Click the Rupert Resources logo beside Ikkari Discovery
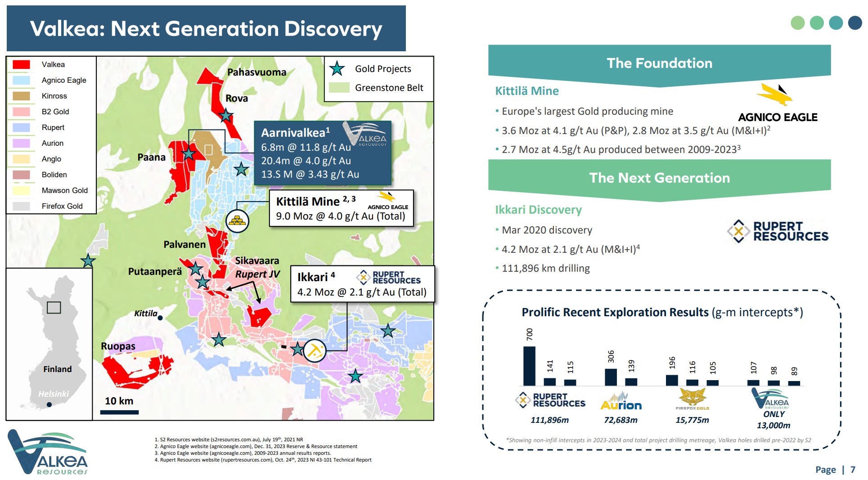868x480 pixels. pos(778,231)
